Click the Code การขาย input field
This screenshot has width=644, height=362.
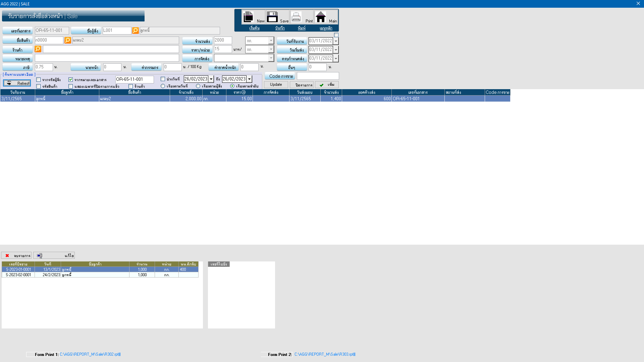(x=318, y=76)
